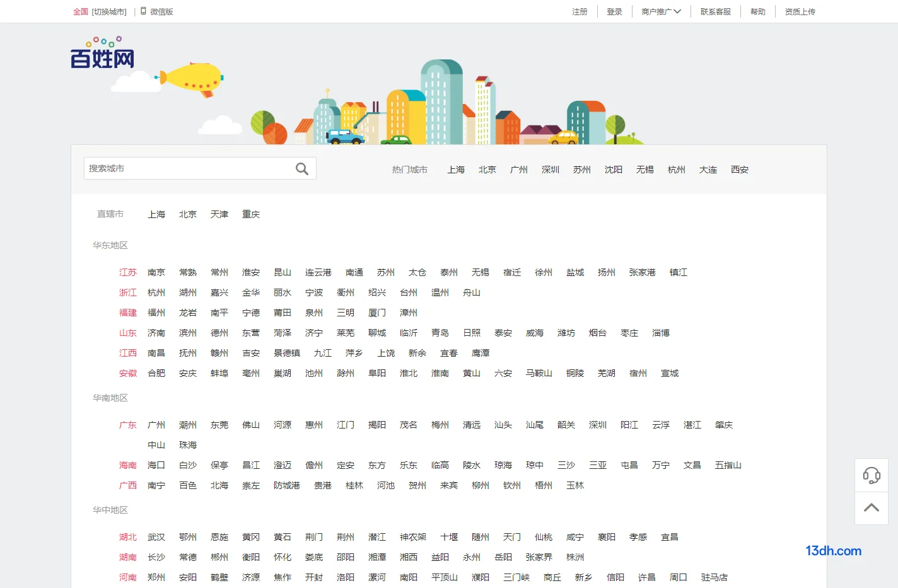Click the 切换城市 link
The width and height of the screenshot is (898, 588).
[109, 11]
